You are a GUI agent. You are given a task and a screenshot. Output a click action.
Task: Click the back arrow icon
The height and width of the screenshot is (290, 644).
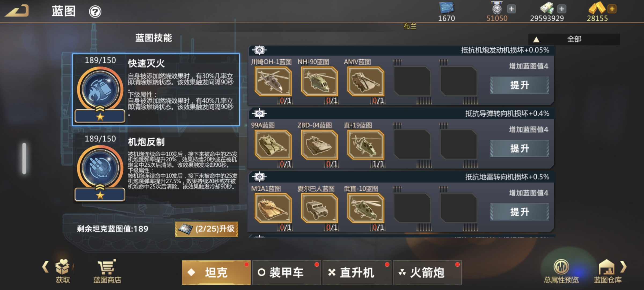pos(17,11)
